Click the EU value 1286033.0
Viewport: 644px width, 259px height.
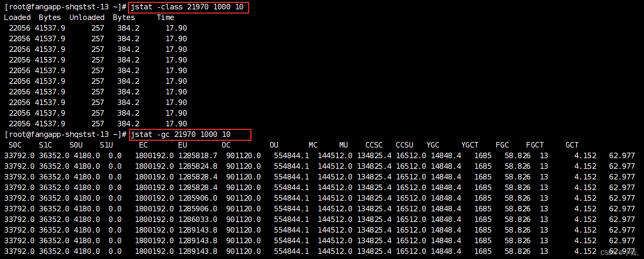198,220
